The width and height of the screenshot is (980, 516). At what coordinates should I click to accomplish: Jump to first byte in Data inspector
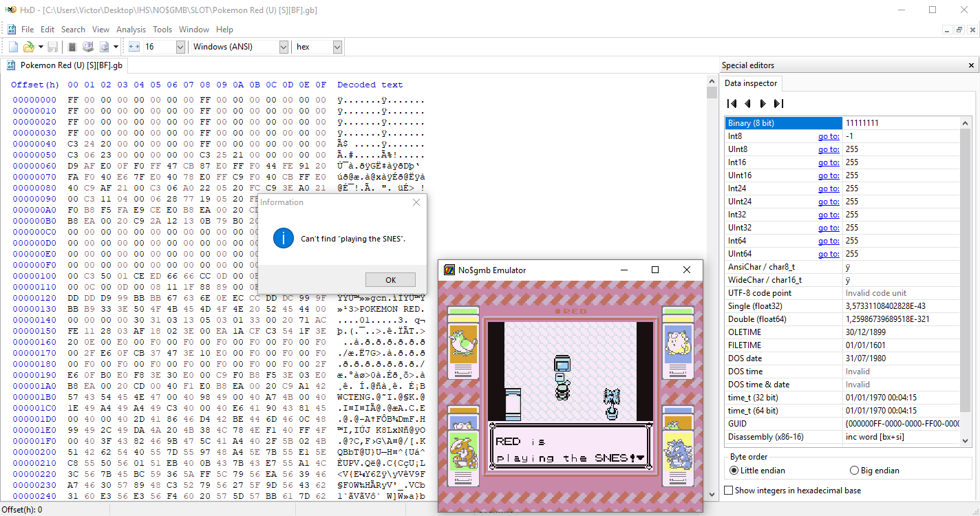coord(732,104)
